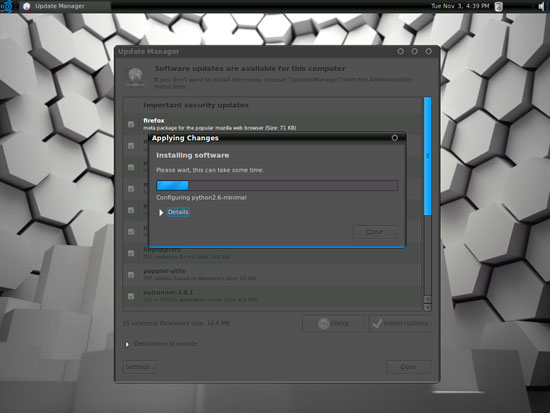Click the volume speaker icon in panel
Screen dimensions: 550x413
(542, 6)
